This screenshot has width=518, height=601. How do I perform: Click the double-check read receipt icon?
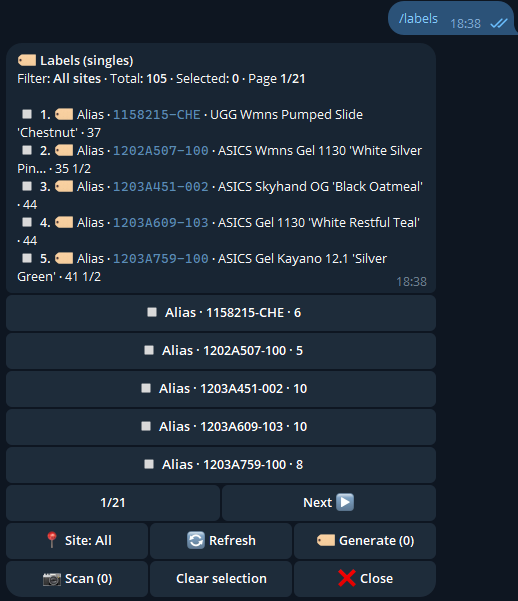pos(499,23)
